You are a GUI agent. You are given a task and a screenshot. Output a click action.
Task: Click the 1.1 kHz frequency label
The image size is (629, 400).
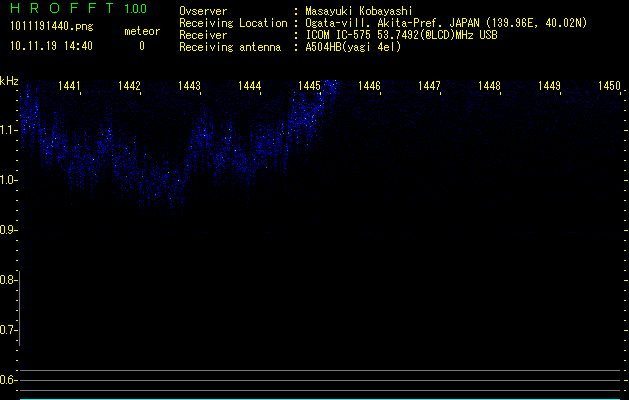coord(9,130)
